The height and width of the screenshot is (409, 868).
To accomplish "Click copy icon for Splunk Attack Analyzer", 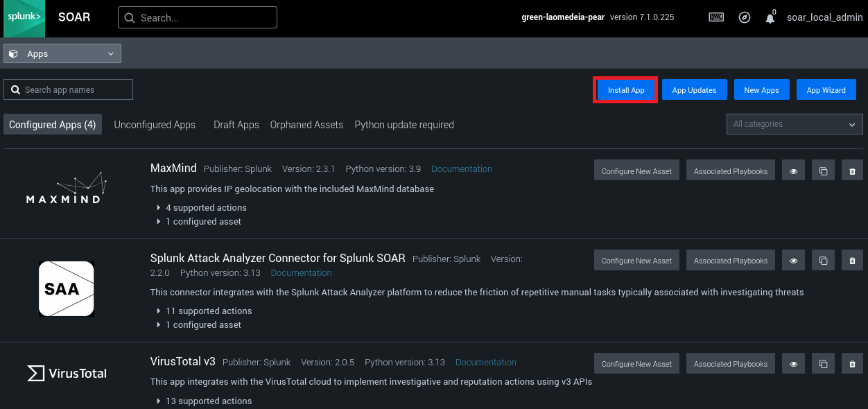I will click(x=823, y=260).
